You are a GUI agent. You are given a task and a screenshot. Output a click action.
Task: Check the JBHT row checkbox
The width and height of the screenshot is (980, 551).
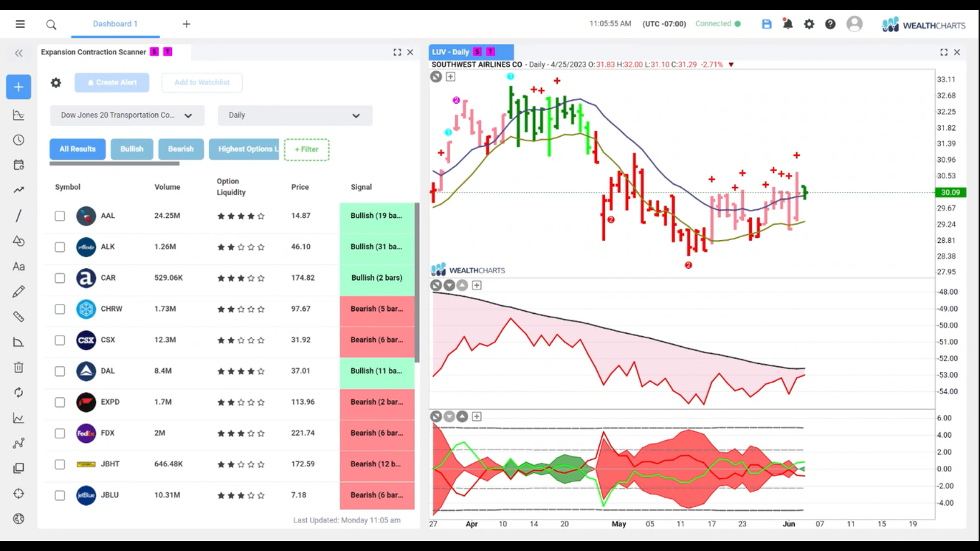(60, 464)
